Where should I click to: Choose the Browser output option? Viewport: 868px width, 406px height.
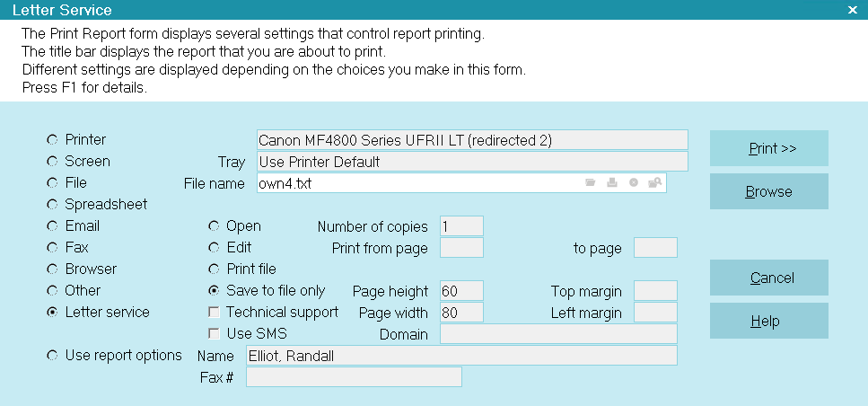(x=52, y=269)
